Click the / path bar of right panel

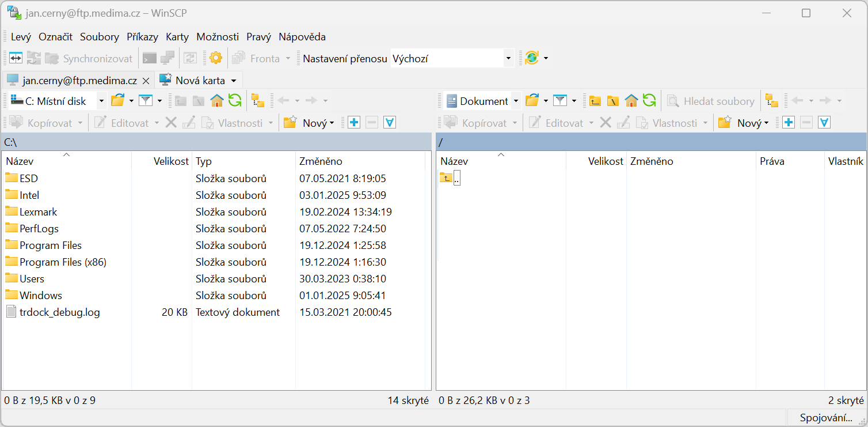click(x=651, y=142)
